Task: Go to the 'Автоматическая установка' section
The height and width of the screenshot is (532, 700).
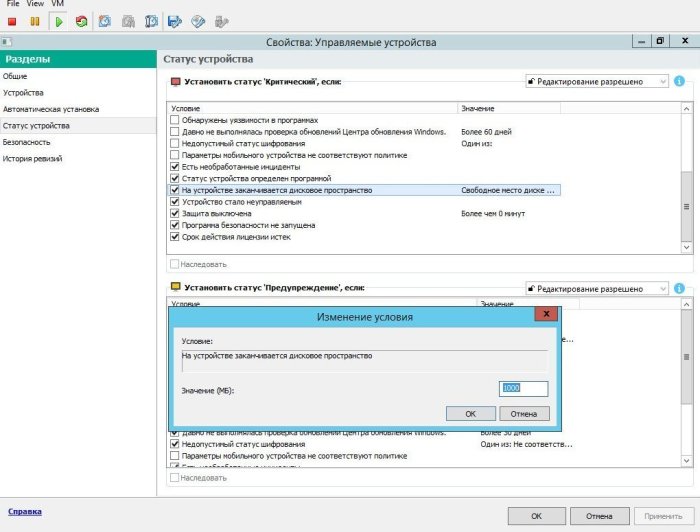Action: click(x=78, y=109)
